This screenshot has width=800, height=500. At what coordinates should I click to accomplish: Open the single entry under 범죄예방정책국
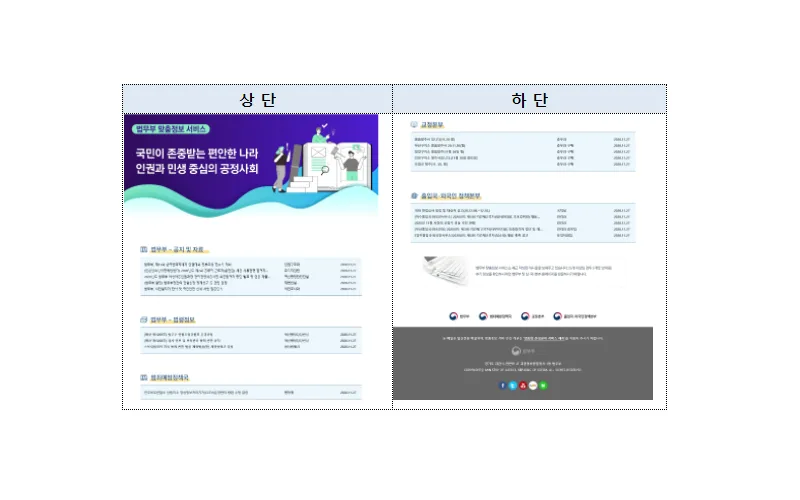click(x=196, y=393)
